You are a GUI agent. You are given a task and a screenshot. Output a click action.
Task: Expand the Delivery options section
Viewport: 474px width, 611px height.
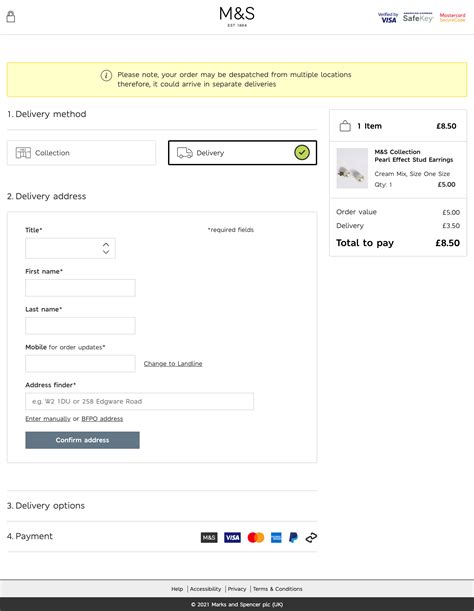pos(162,505)
